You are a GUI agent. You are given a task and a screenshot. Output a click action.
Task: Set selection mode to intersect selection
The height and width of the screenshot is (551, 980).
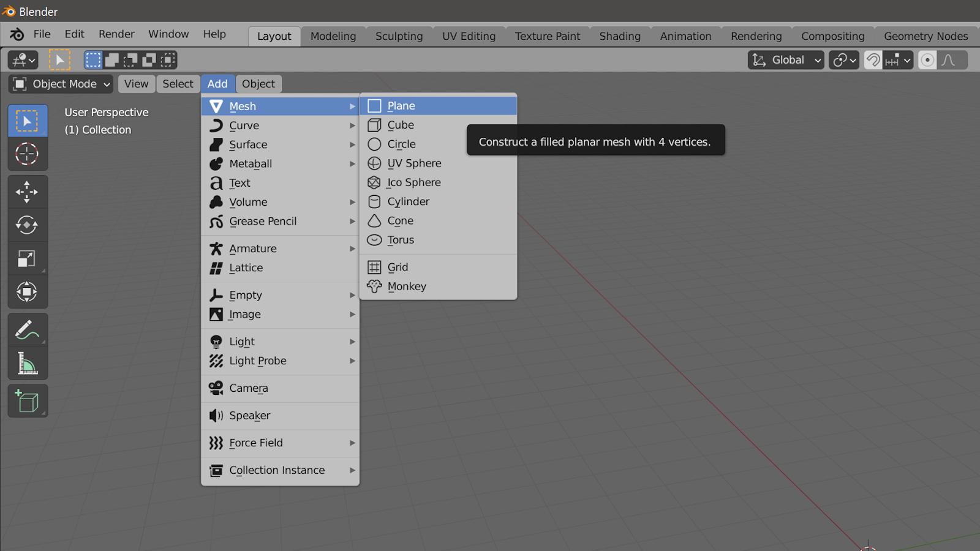168,60
